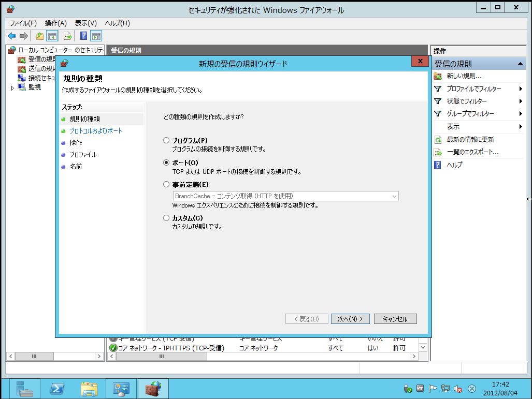Open the 表示(V) menu
This screenshot has width=532, height=399.
[x=86, y=23]
